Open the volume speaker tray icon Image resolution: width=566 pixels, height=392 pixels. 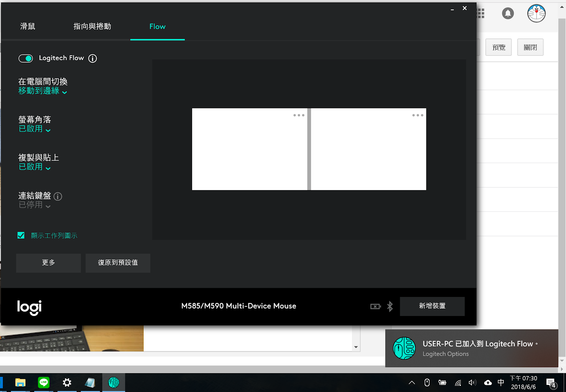[473, 382]
